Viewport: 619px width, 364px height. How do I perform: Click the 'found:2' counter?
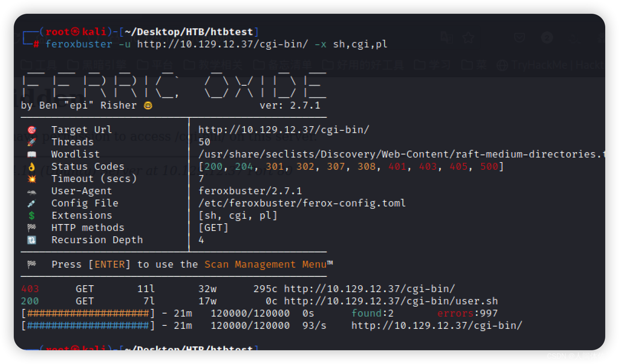point(373,314)
